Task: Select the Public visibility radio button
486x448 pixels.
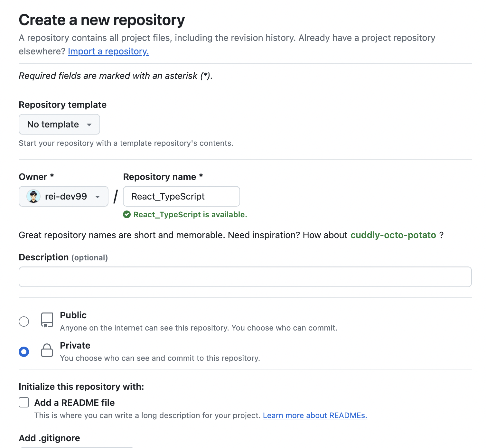Action: click(x=24, y=321)
